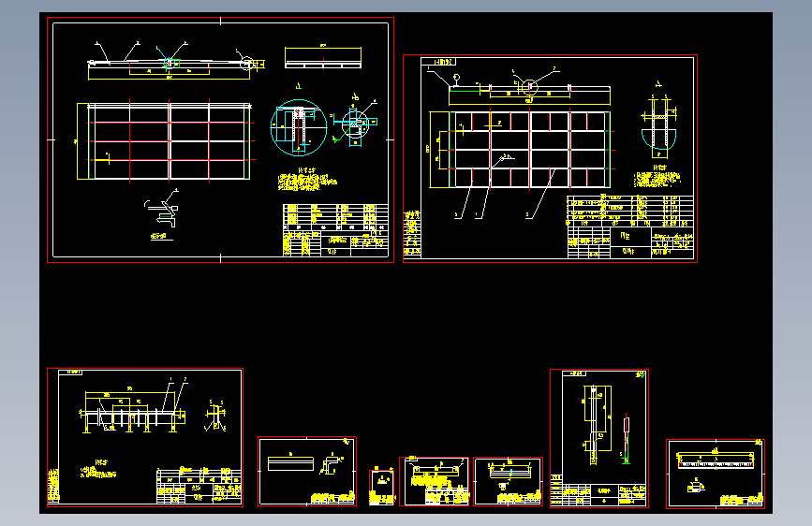Click the large cyan circular detail view

click(x=299, y=127)
